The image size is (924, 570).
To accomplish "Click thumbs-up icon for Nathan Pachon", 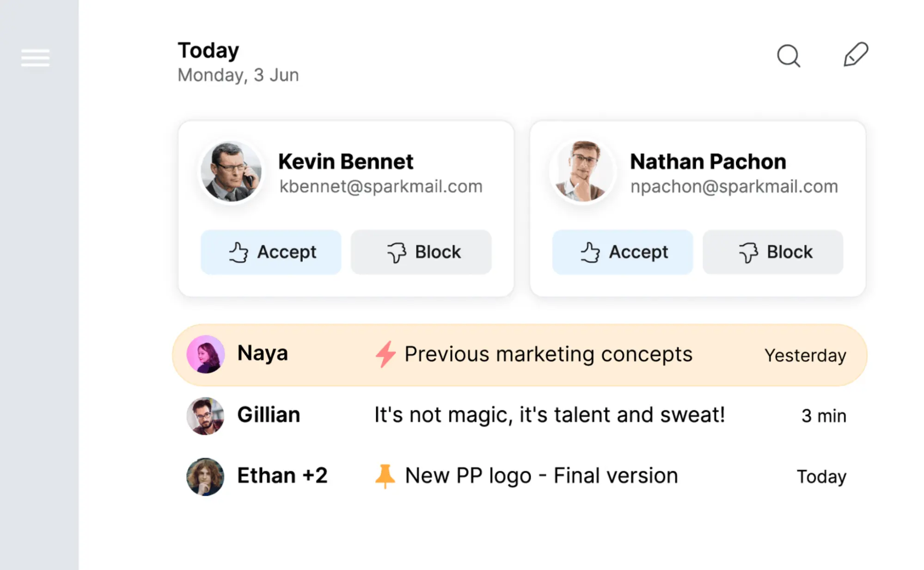I will [x=590, y=253].
